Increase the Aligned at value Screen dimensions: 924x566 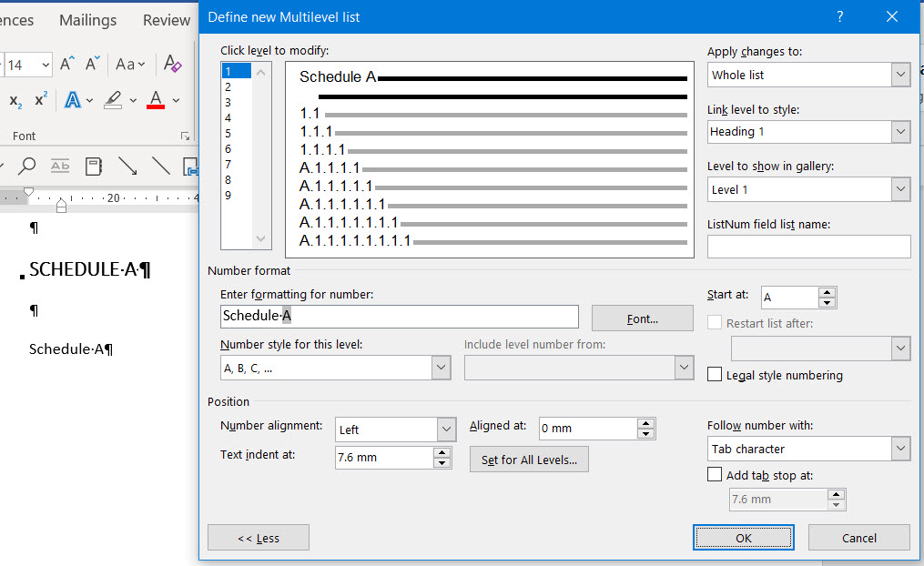coord(645,423)
